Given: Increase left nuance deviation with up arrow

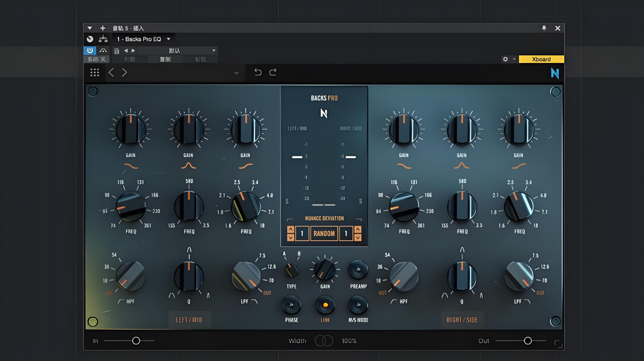Looking at the screenshot, I should (290, 229).
